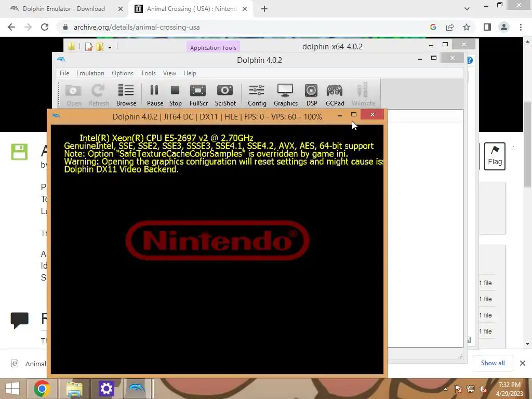
Task: Open the File menu in Dolphin
Action: click(64, 73)
